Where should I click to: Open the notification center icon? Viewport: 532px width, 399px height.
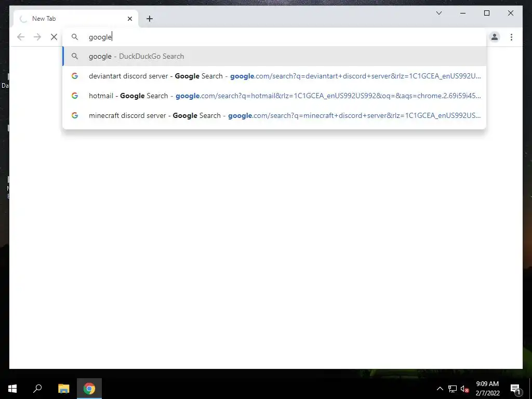coord(515,389)
